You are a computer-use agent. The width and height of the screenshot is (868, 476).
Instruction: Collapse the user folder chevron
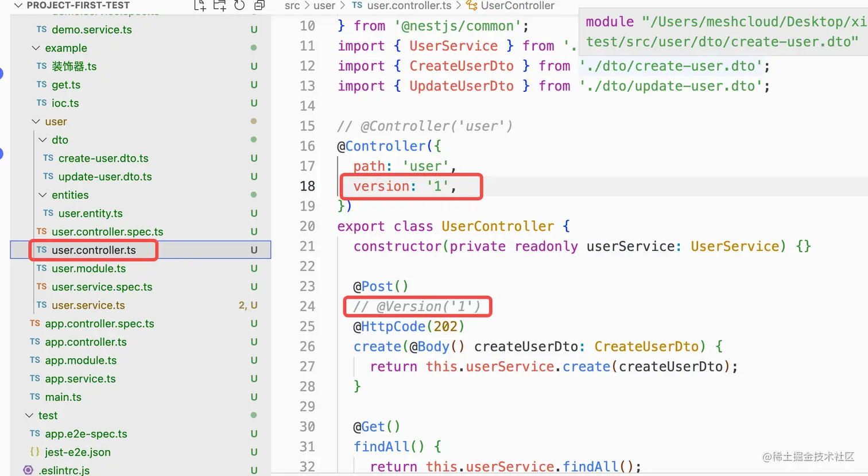[36, 121]
